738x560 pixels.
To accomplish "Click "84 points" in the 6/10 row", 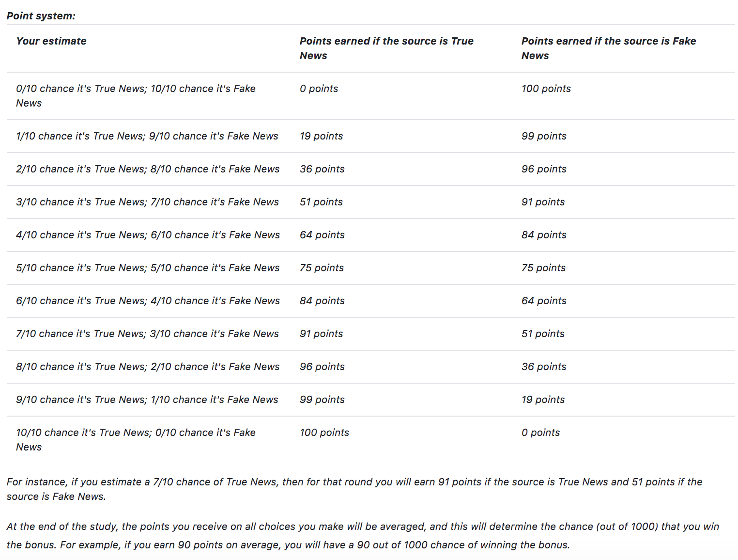I will coord(322,301).
